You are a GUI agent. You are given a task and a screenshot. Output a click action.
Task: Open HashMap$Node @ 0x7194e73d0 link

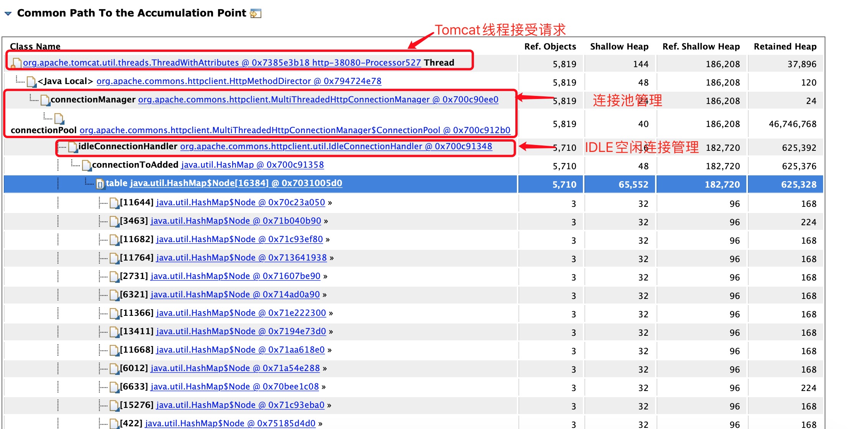(x=241, y=331)
